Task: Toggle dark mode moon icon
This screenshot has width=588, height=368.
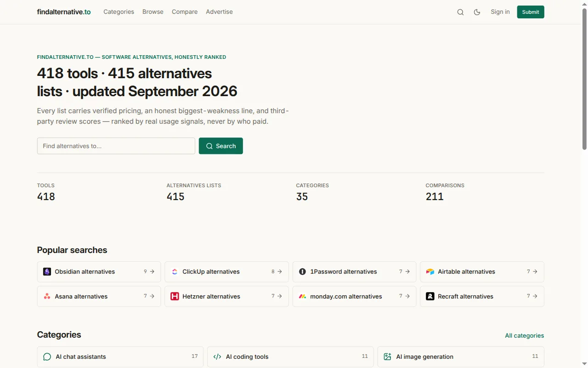Action: (x=477, y=12)
